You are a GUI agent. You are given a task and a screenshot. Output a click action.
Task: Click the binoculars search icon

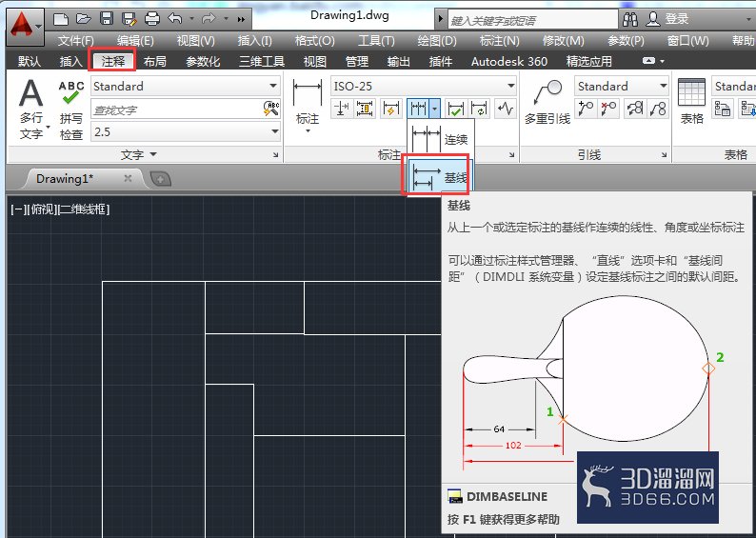630,19
